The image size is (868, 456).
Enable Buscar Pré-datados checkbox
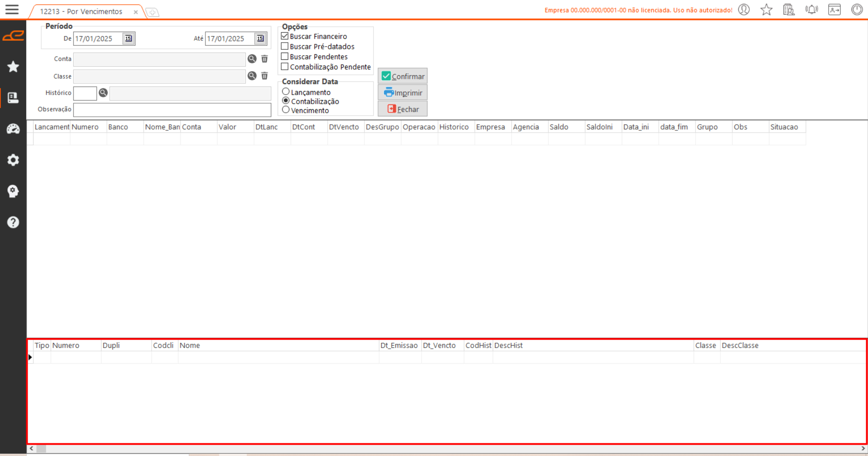click(285, 46)
